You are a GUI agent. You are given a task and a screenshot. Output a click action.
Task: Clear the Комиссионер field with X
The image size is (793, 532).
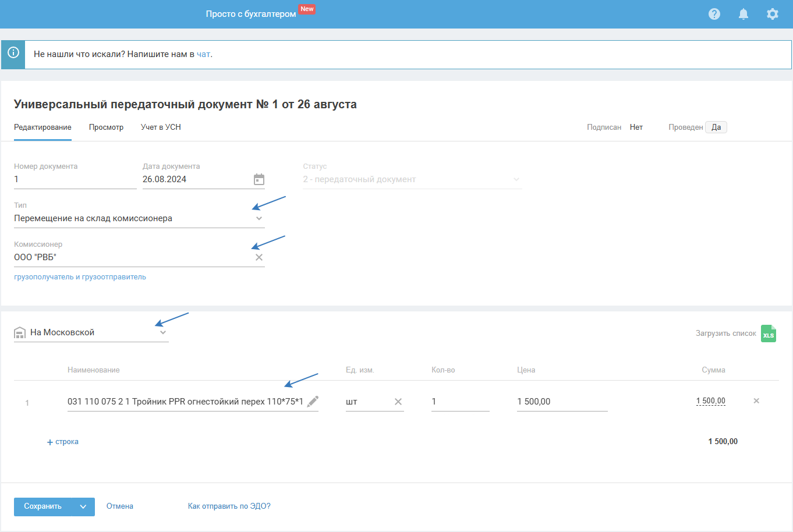click(259, 257)
